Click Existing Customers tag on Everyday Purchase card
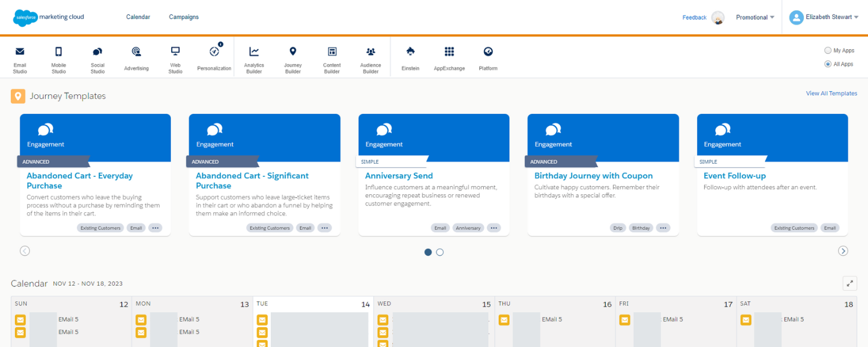This screenshot has height=347, width=868. (x=101, y=228)
